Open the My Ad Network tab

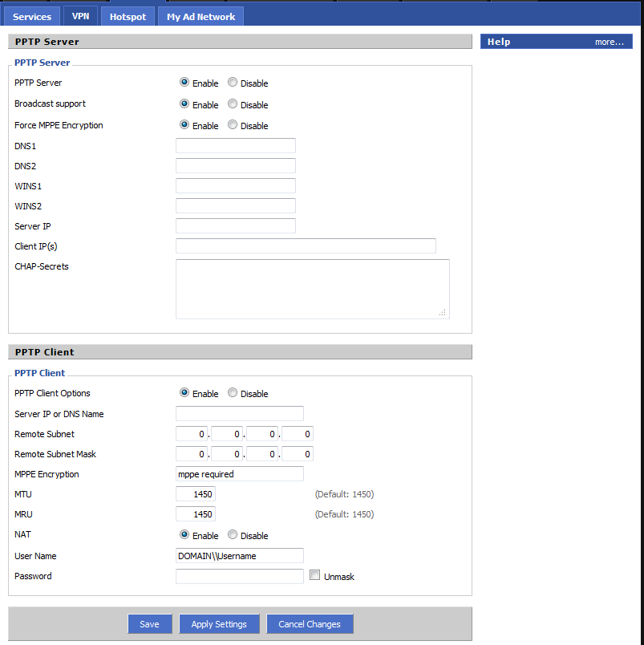coord(200,15)
